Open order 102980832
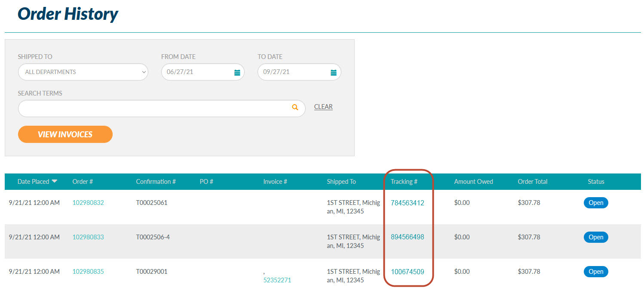644x291 pixels. click(88, 203)
